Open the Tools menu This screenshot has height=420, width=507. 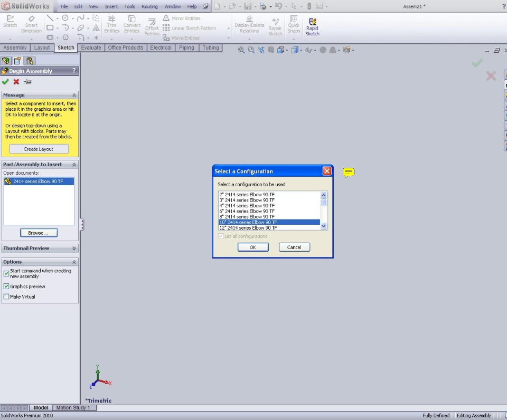(130, 6)
